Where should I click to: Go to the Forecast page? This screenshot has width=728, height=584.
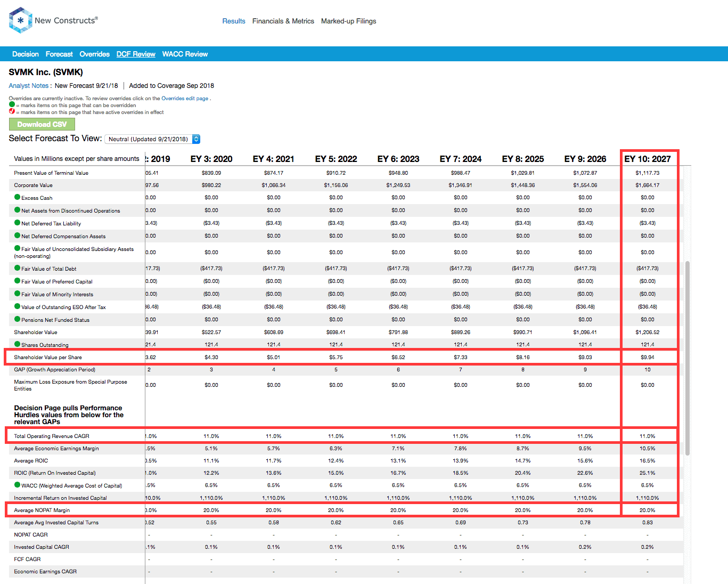59,54
